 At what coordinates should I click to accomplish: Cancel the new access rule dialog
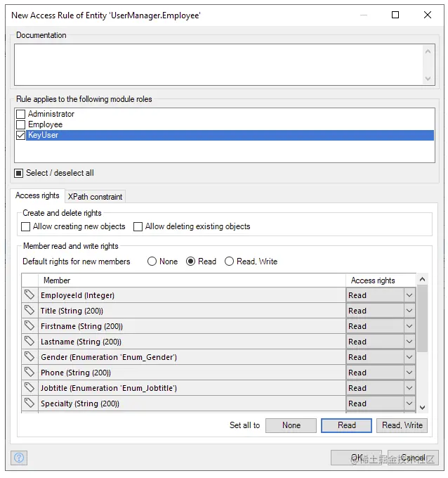(x=413, y=458)
